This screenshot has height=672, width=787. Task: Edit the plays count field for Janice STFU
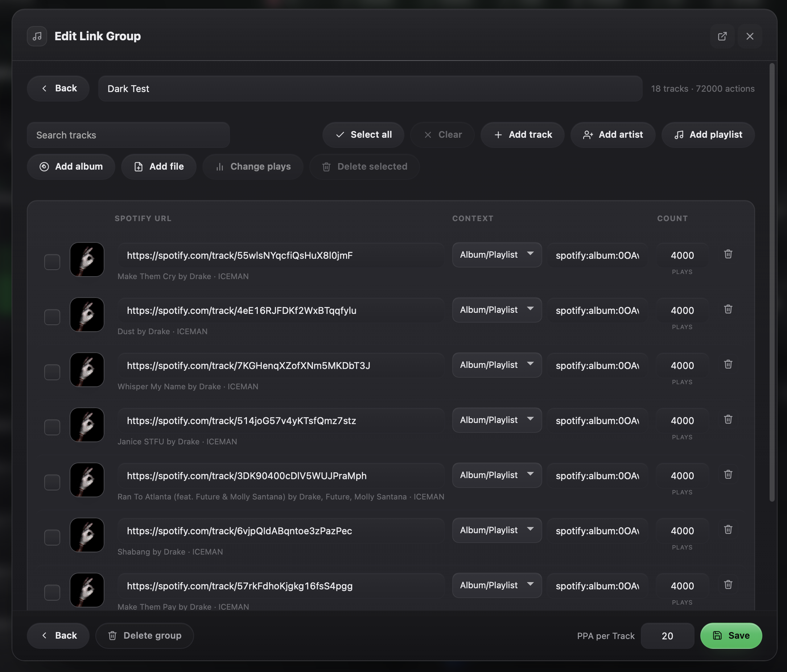pos(682,420)
